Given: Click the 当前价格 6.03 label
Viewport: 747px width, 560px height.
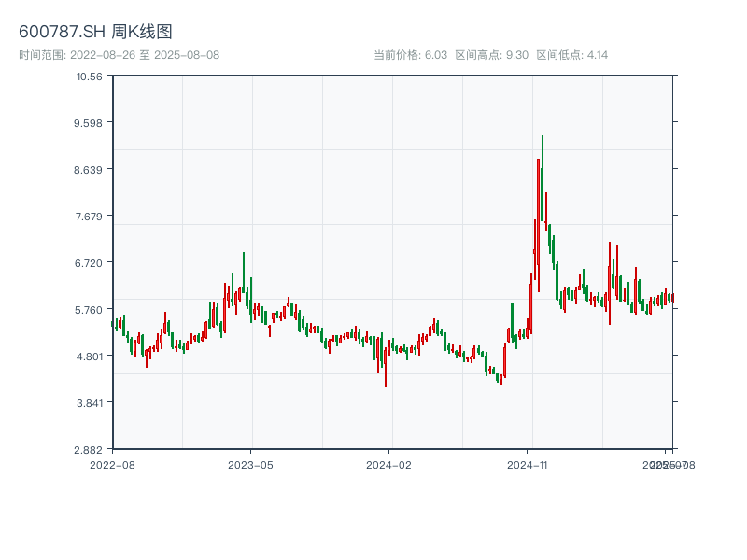Looking at the screenshot, I should (x=410, y=55).
